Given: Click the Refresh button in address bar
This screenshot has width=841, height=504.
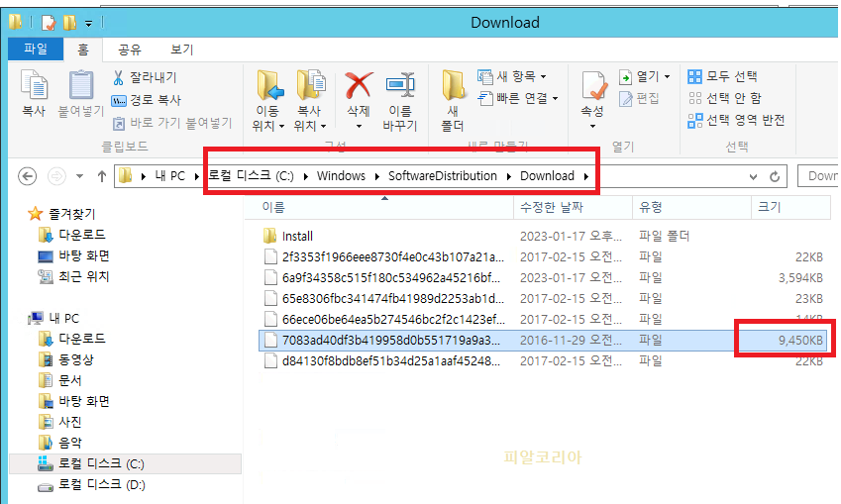Looking at the screenshot, I should [x=775, y=176].
